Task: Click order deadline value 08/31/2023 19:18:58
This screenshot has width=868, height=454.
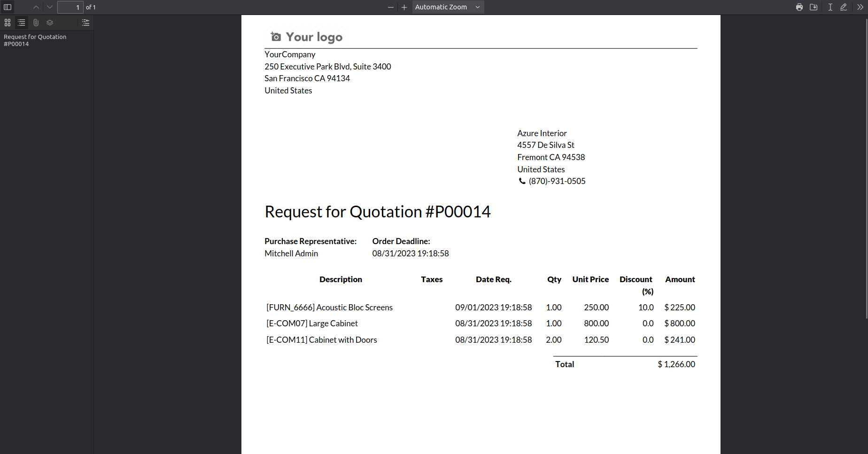Action: coord(411,254)
